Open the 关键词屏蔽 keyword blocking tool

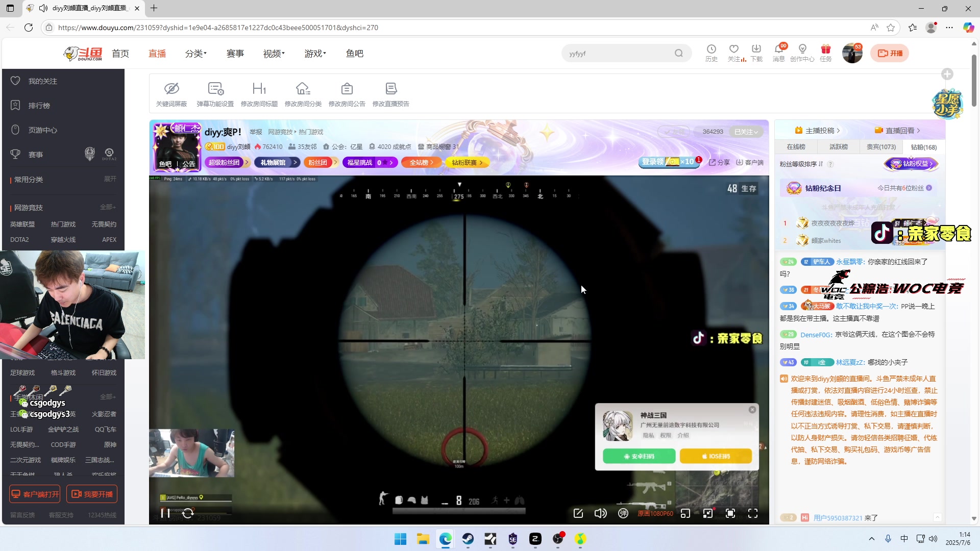click(x=171, y=94)
